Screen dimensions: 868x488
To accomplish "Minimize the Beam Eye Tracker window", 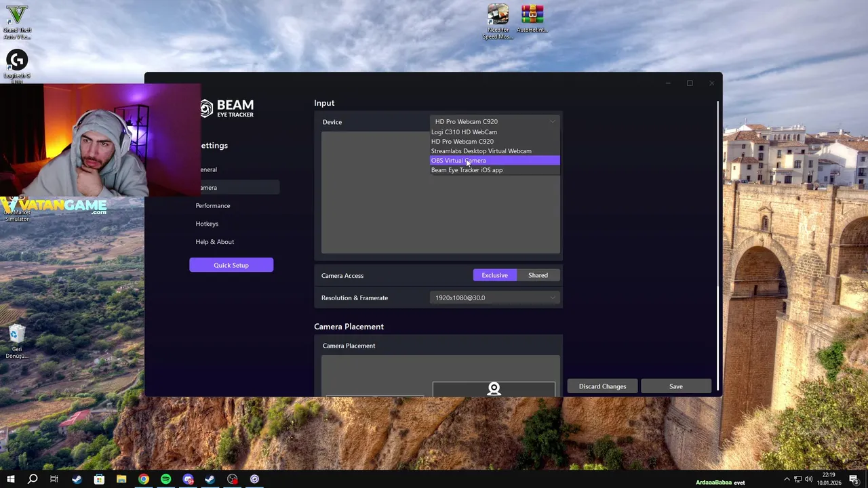I will pyautogui.click(x=668, y=83).
